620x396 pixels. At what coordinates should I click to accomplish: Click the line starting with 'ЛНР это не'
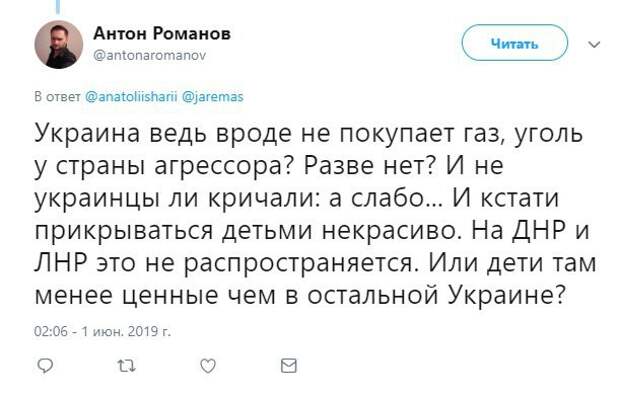[x=315, y=263]
